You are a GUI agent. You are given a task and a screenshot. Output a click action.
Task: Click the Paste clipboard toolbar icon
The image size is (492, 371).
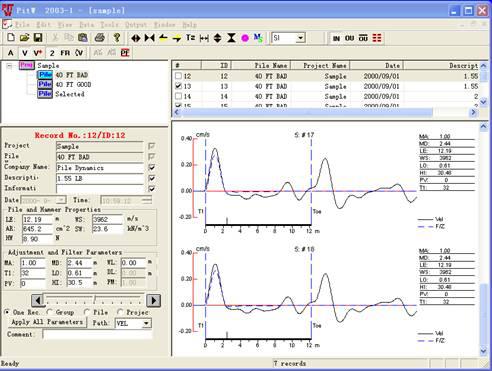pyautogui.click(x=83, y=38)
